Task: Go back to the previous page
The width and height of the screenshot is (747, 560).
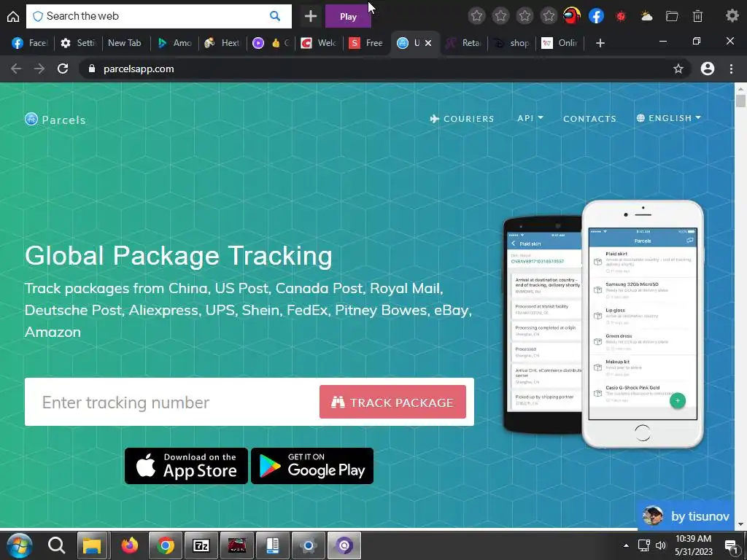Action: point(16,69)
